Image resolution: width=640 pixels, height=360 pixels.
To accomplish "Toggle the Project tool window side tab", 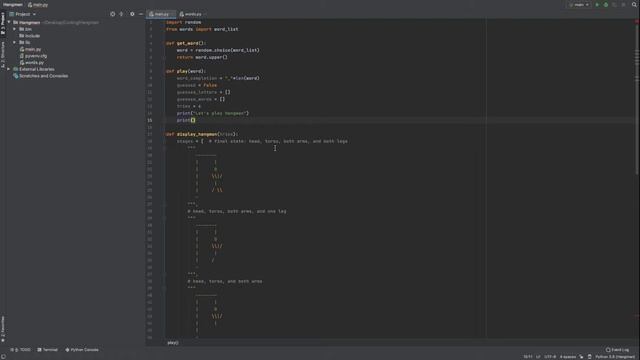I will click(3, 23).
